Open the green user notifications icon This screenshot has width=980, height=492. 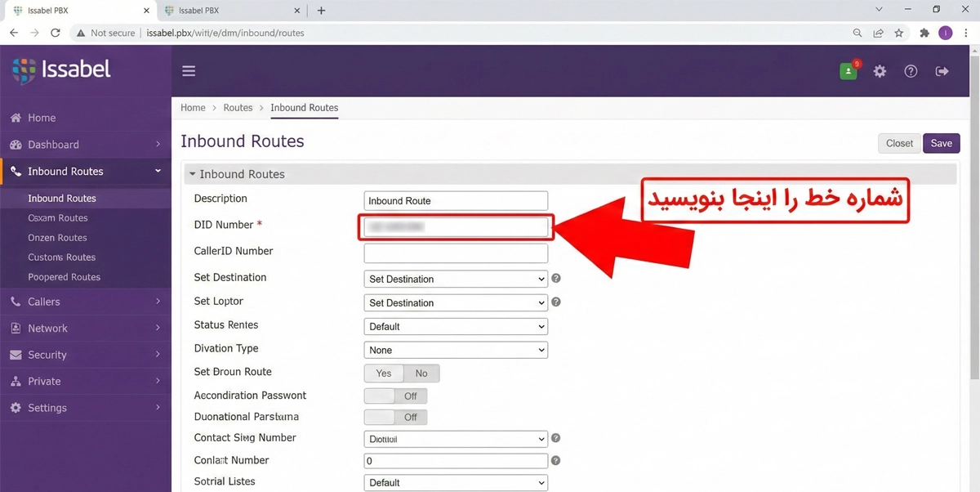tap(849, 71)
